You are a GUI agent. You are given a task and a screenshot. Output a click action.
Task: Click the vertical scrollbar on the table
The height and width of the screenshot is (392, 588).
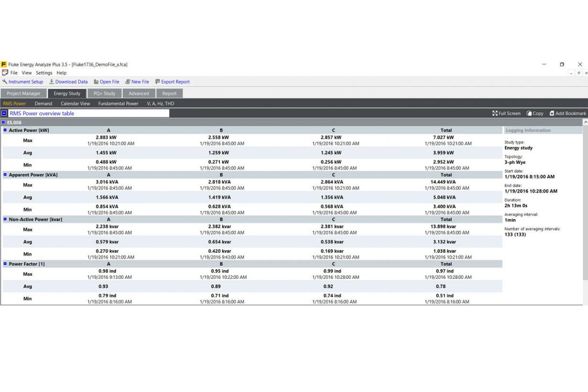pyautogui.click(x=585, y=201)
